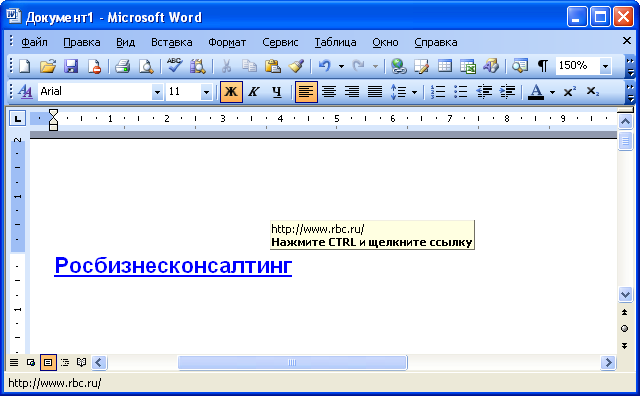Toggle justify alignment button

[x=375, y=91]
